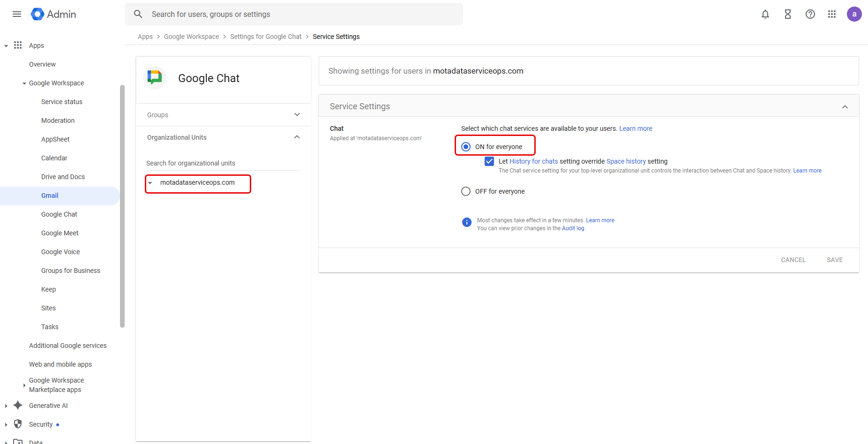This screenshot has width=868, height=444.
Task: Select the OFF for everyone radio button
Action: coord(466,191)
